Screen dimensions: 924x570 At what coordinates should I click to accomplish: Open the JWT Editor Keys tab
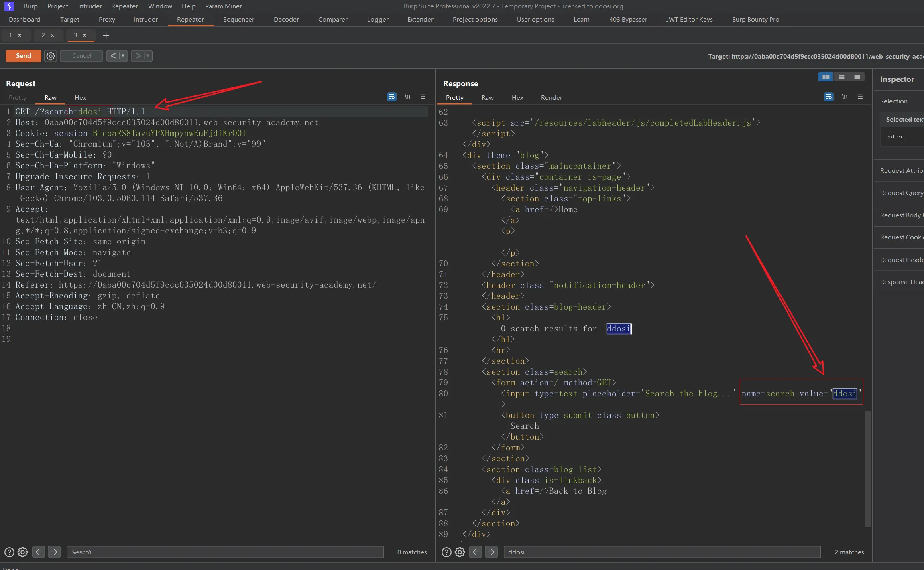(689, 19)
